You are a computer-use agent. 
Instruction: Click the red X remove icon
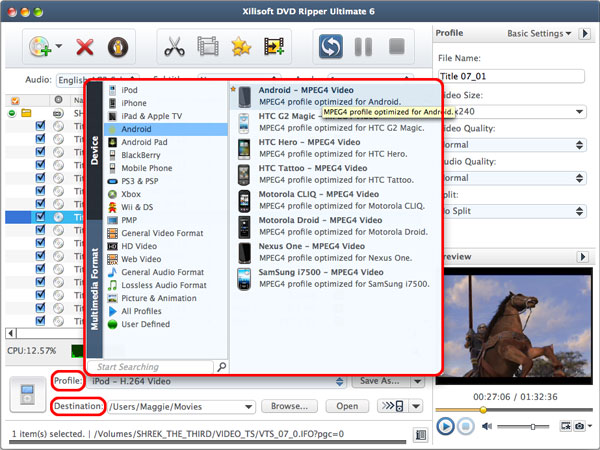tap(85, 47)
